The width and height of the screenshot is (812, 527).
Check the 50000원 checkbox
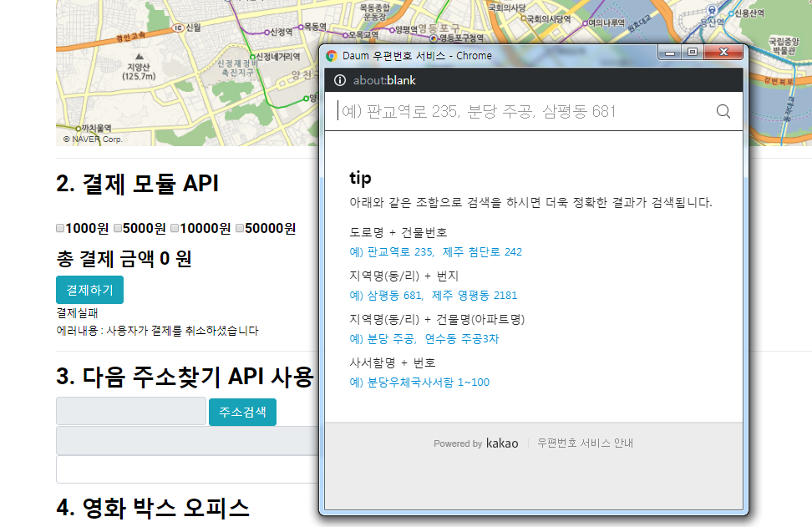239,228
